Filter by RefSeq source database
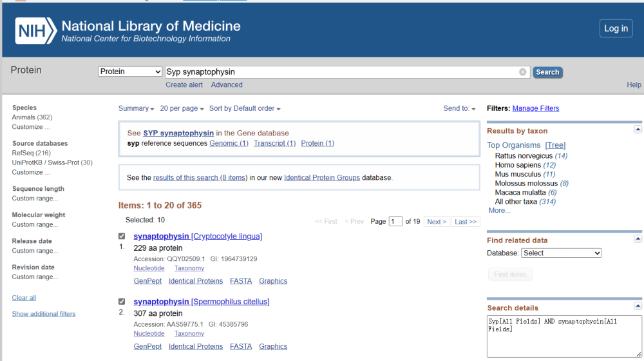The height and width of the screenshot is (361, 644). click(23, 153)
